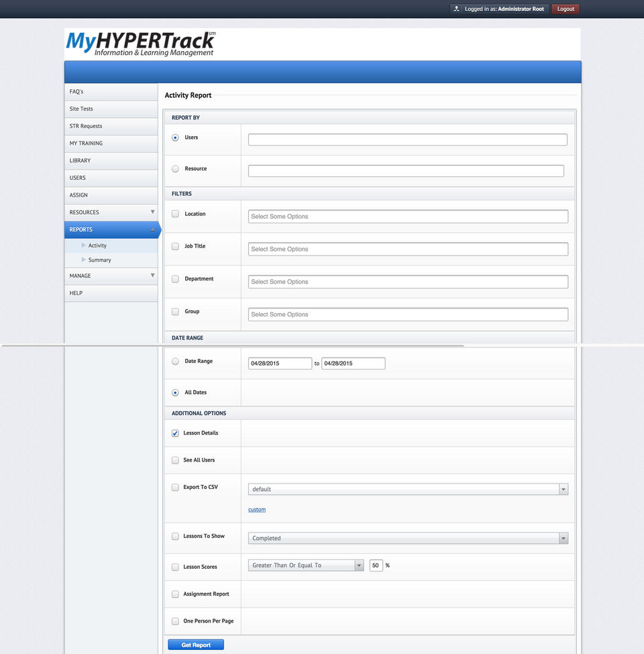The height and width of the screenshot is (654, 644).
Task: Open the MANAGE sidebar menu item
Action: (x=111, y=276)
